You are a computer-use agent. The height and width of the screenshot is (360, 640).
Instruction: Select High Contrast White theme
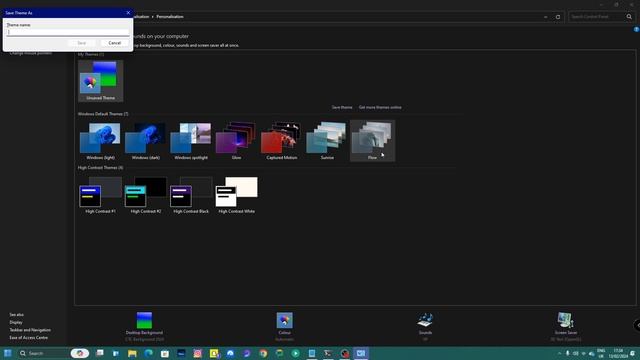236,195
